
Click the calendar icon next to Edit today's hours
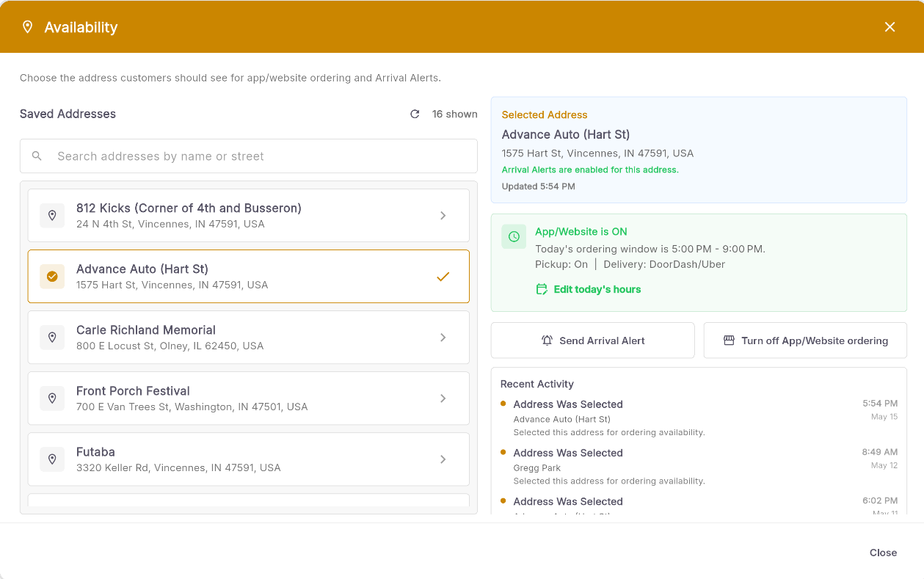click(x=542, y=289)
